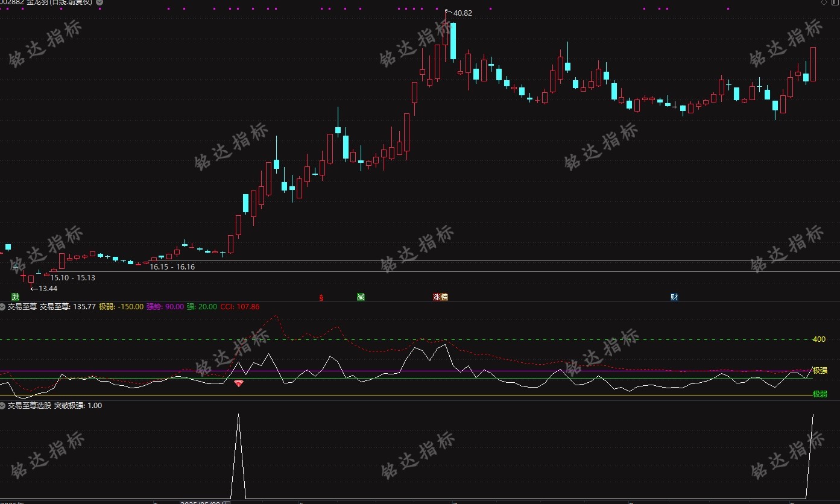
Task: Click the 强: 20.00 parameter value
Action: (x=202, y=307)
